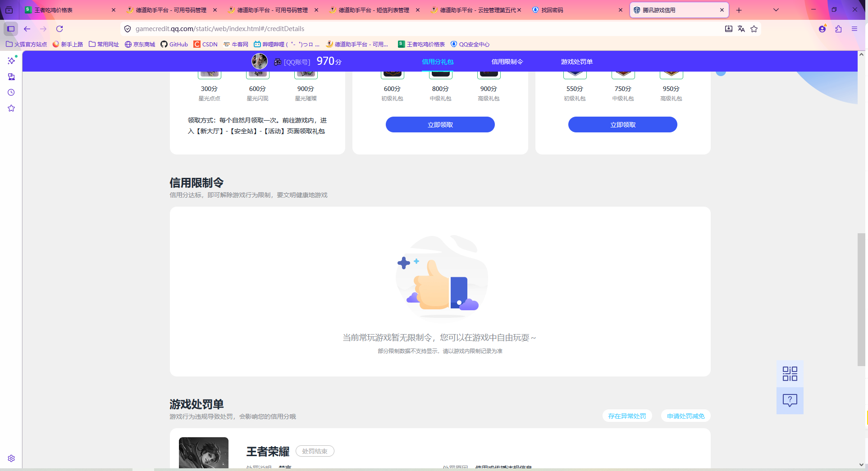Screen dimensions: 868x471
Task: Go back using the back arrow
Action: (x=27, y=28)
